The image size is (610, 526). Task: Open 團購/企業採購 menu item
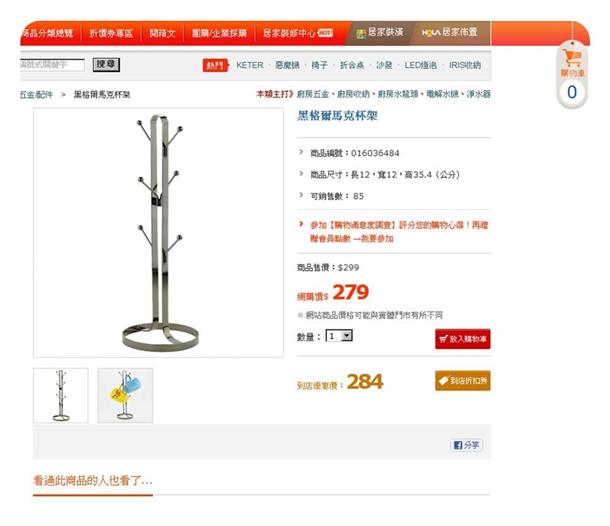click(x=219, y=33)
